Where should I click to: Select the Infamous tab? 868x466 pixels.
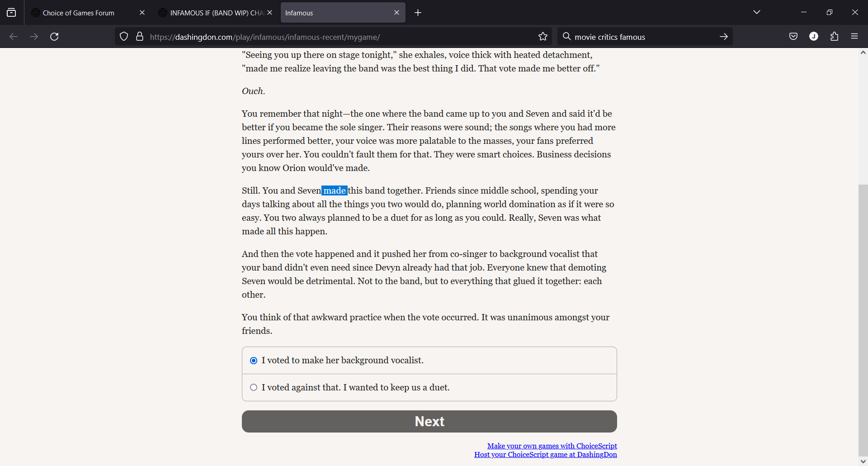point(343,13)
